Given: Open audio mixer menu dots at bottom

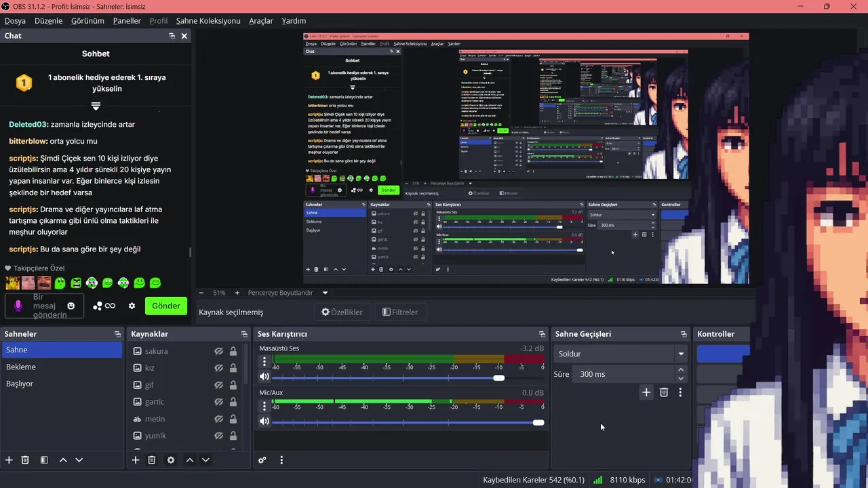Looking at the screenshot, I should coord(281,460).
